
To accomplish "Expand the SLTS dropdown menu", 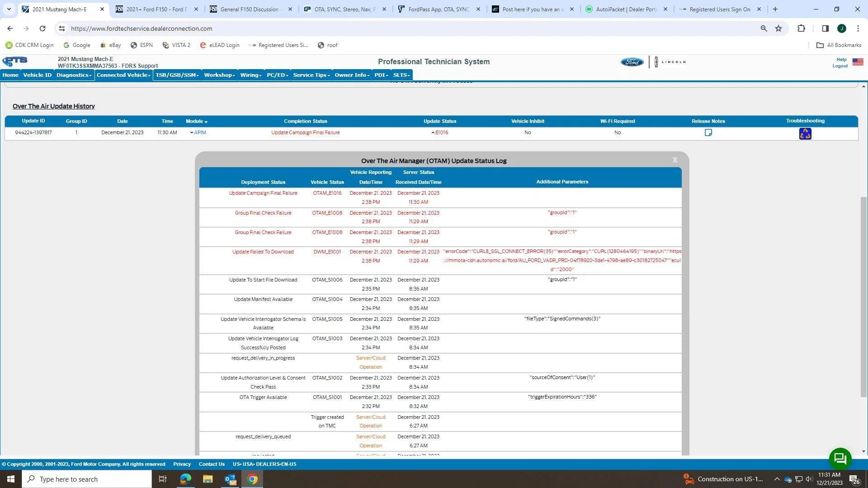I will click(401, 75).
